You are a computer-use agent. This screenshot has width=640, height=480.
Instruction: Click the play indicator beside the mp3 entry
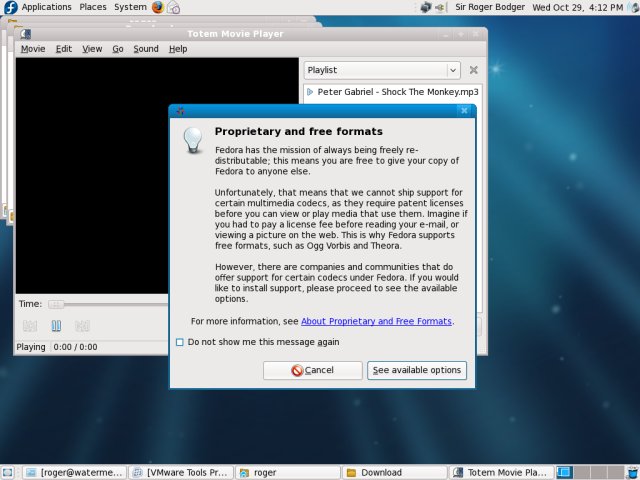[310, 92]
